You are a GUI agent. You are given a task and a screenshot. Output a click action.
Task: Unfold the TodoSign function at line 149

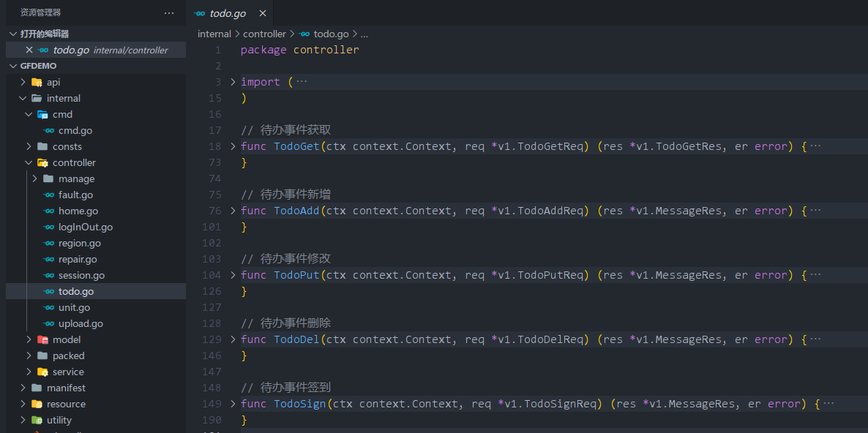pos(233,404)
